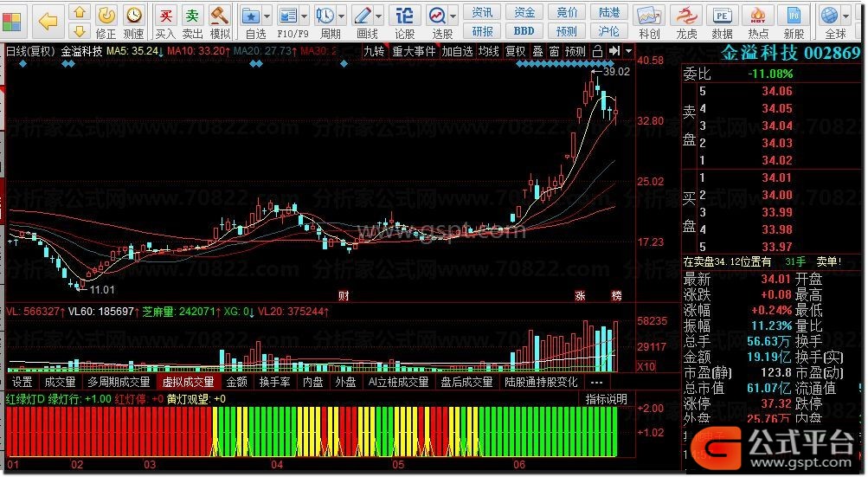Viewport: 868px width, 477px height.
Task: Switch to the 外盘 tab
Action: (x=345, y=383)
